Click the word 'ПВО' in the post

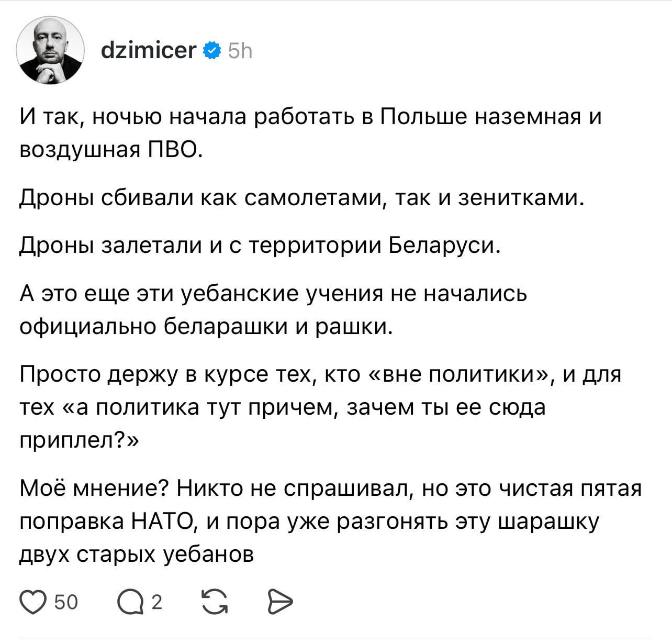[x=173, y=150]
